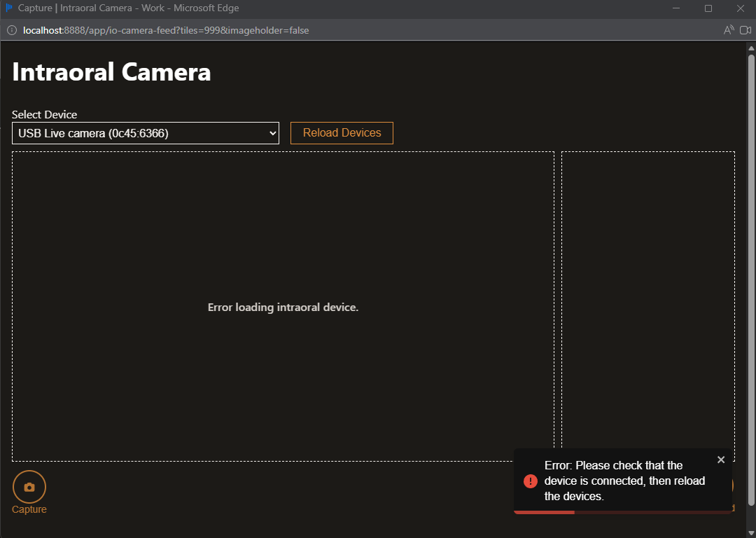Image resolution: width=756 pixels, height=538 pixels.
Task: Click the red error alert icon
Action: pos(531,481)
